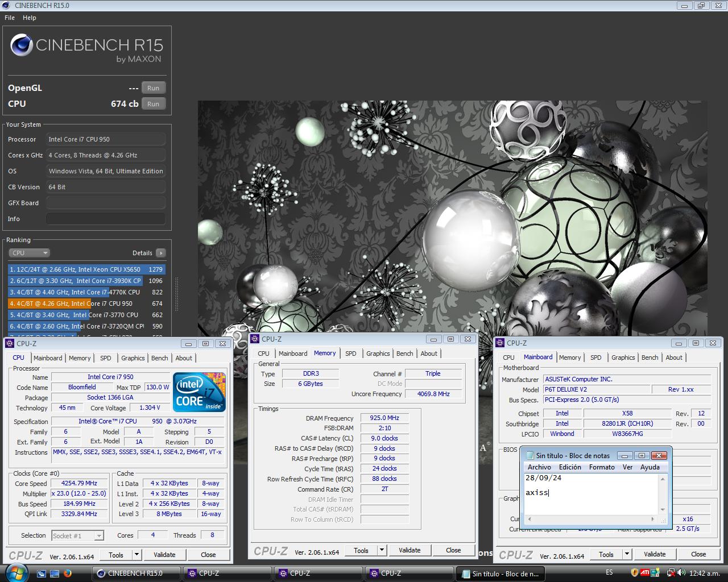The width and height of the screenshot is (728, 582).
Task: Open the Cinebench File menu
Action: coord(10,18)
